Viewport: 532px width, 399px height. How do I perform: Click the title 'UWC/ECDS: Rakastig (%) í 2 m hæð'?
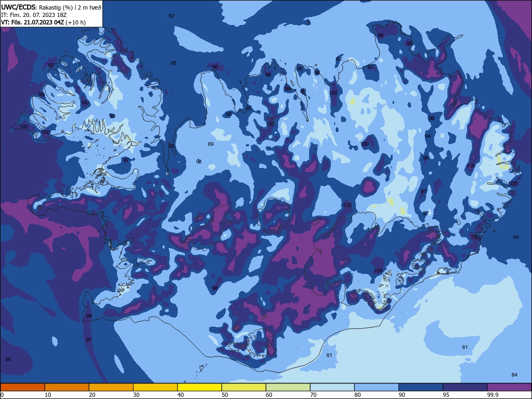[x=51, y=7]
